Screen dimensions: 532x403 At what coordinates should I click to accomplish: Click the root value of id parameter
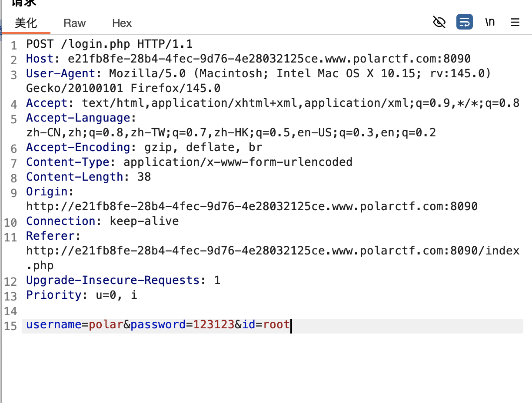276,325
